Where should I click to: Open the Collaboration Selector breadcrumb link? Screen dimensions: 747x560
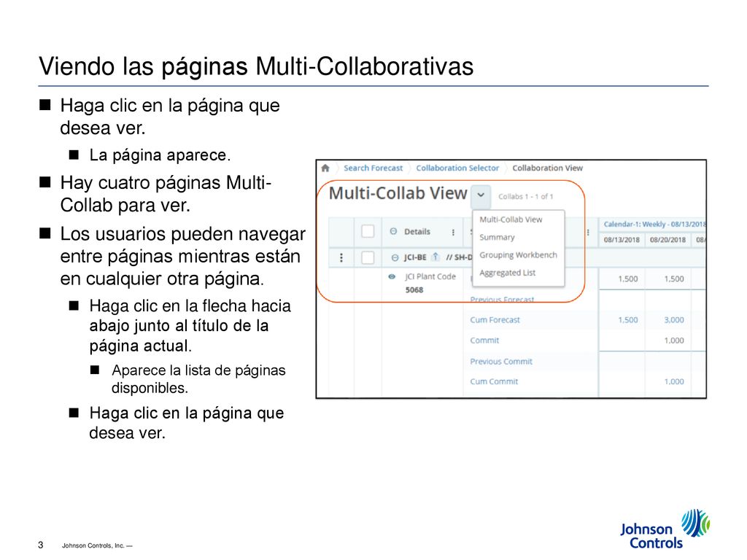coord(457,168)
